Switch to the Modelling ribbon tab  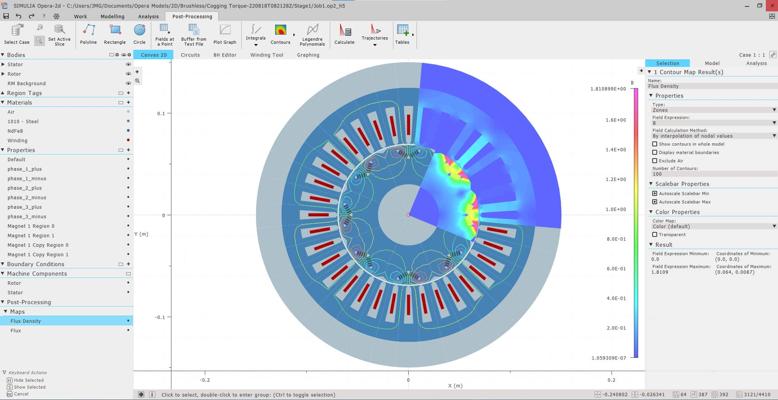(x=113, y=17)
